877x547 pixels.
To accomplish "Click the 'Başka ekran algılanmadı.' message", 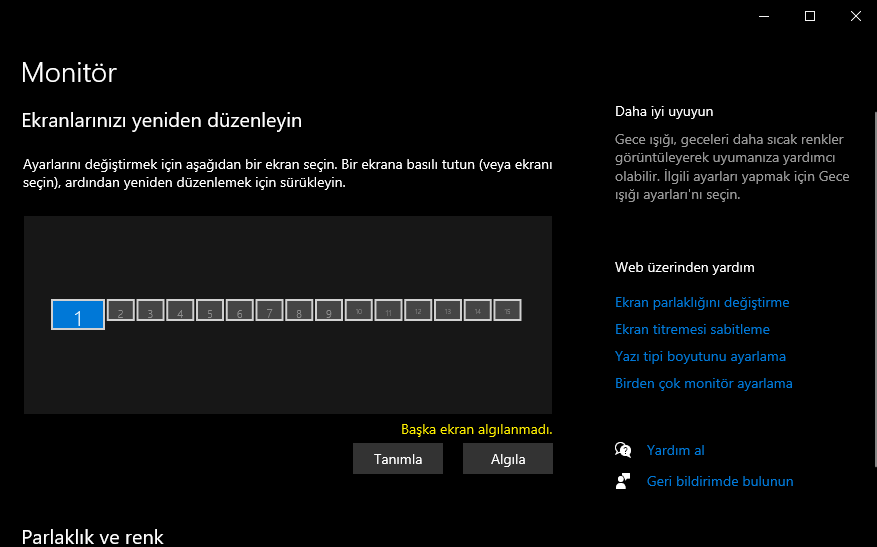I will tap(477, 430).
